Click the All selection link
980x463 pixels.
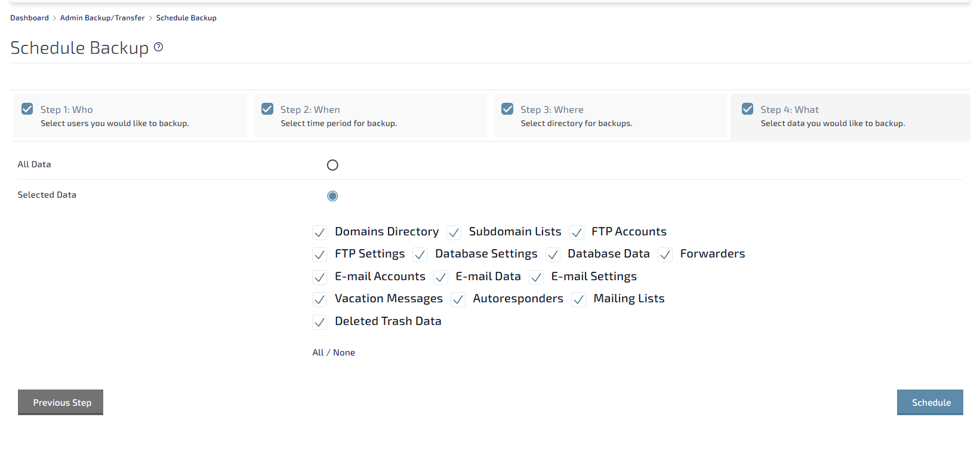click(318, 352)
